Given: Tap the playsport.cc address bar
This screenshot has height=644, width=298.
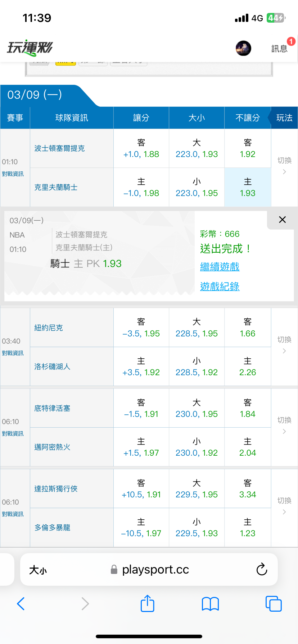Looking at the screenshot, I should pyautogui.click(x=155, y=570).
